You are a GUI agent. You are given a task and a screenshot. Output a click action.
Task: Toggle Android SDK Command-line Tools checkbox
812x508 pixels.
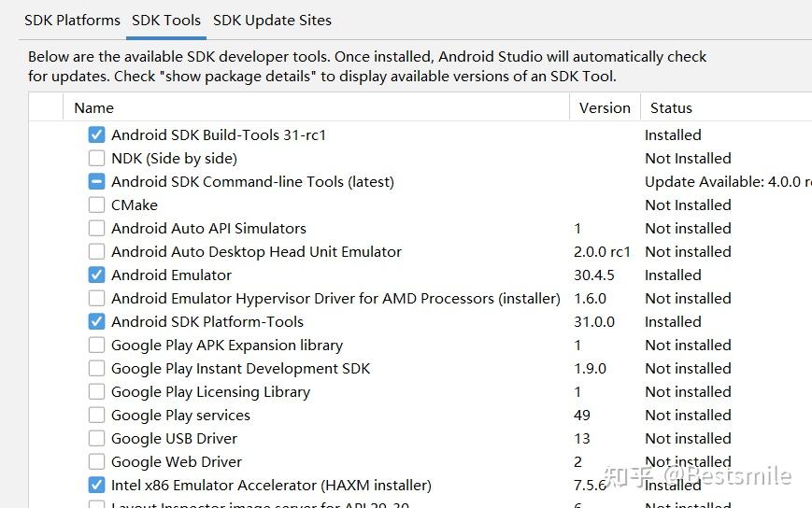(96, 181)
